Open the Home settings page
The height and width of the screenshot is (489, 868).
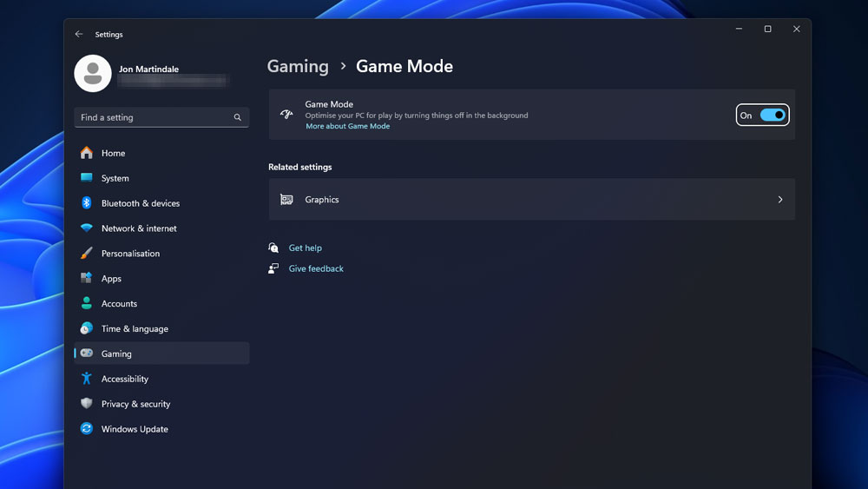tap(161, 153)
